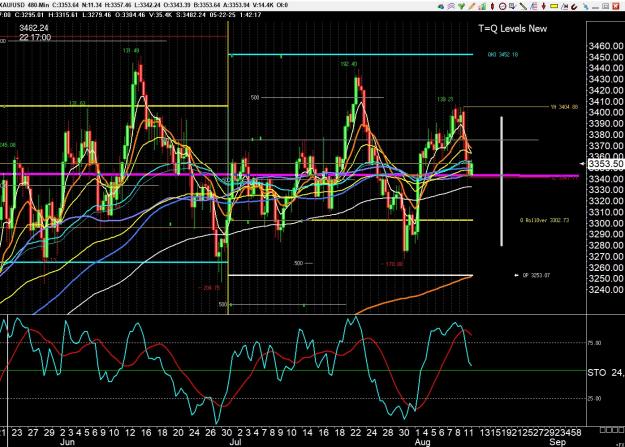
Task: Click the 3270.00 price scale label
Action: 606,256
